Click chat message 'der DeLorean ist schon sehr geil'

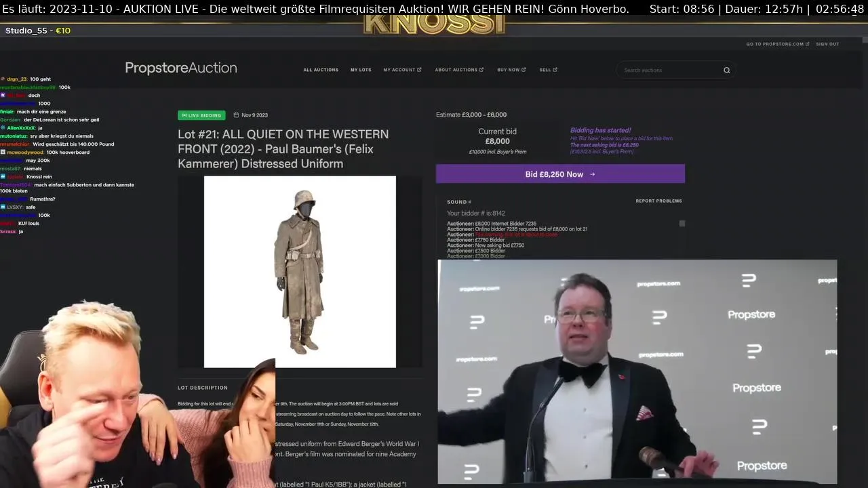tap(61, 120)
